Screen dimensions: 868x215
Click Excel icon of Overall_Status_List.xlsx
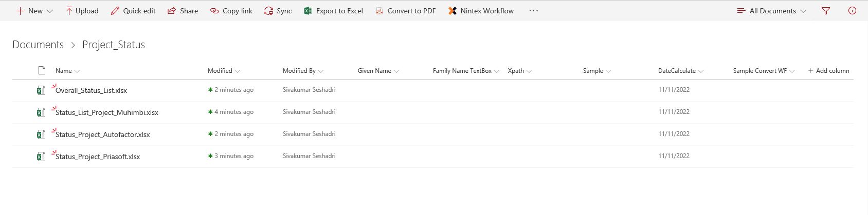click(41, 91)
